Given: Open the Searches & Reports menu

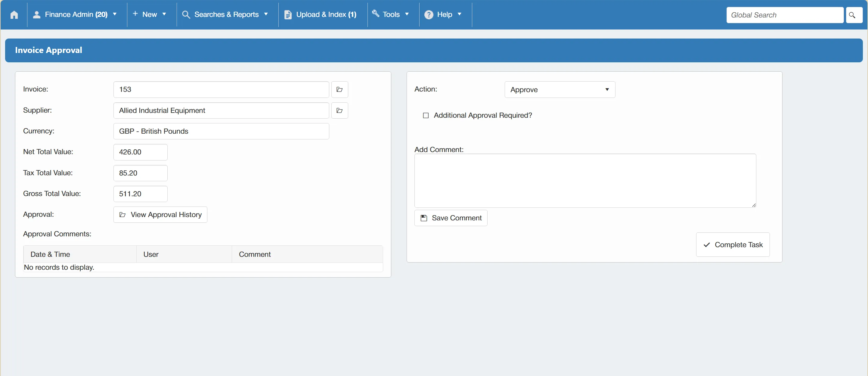Looking at the screenshot, I should [x=225, y=14].
